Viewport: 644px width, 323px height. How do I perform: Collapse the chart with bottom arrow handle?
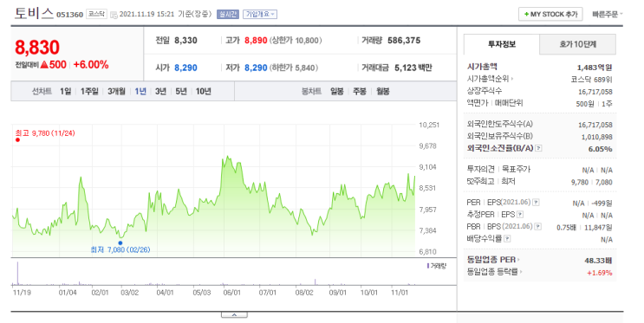pos(234,315)
